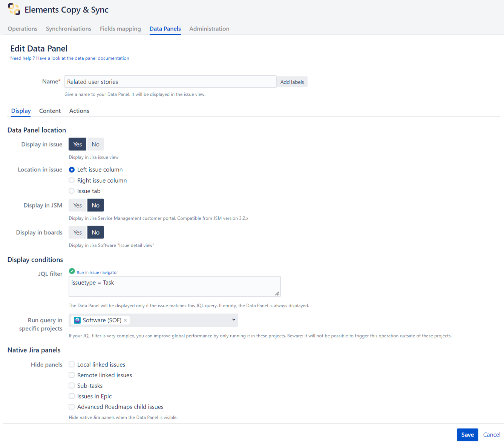The width and height of the screenshot is (504, 444).
Task: Click the Elements Copy & Sync logo icon
Action: click(14, 9)
